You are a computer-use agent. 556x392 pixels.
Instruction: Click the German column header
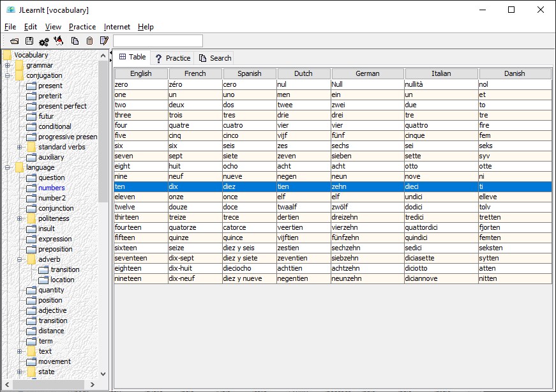(368, 73)
